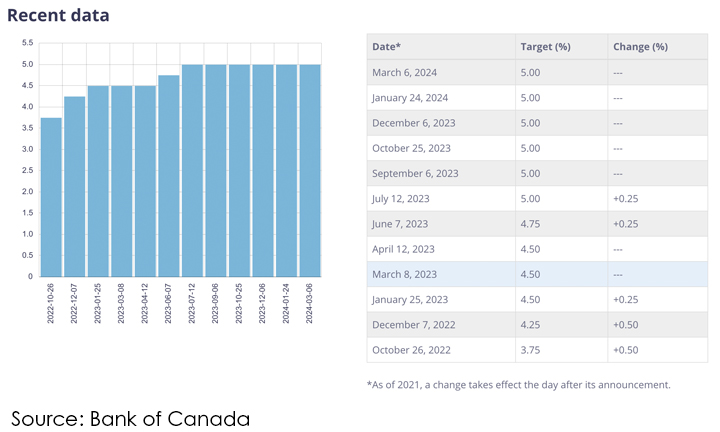Click the 2022-10-26 bar in chart
This screenshot has width=720, height=432.
(x=51, y=197)
